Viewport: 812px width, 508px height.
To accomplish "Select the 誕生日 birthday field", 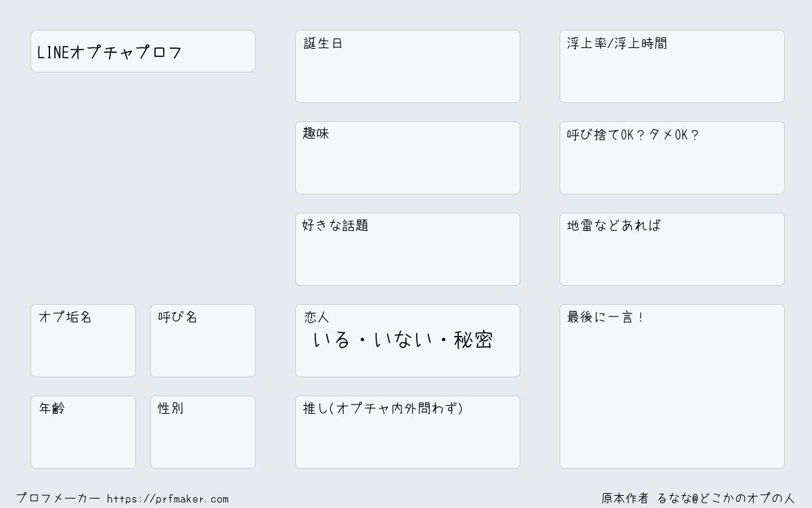I will pyautogui.click(x=407, y=66).
